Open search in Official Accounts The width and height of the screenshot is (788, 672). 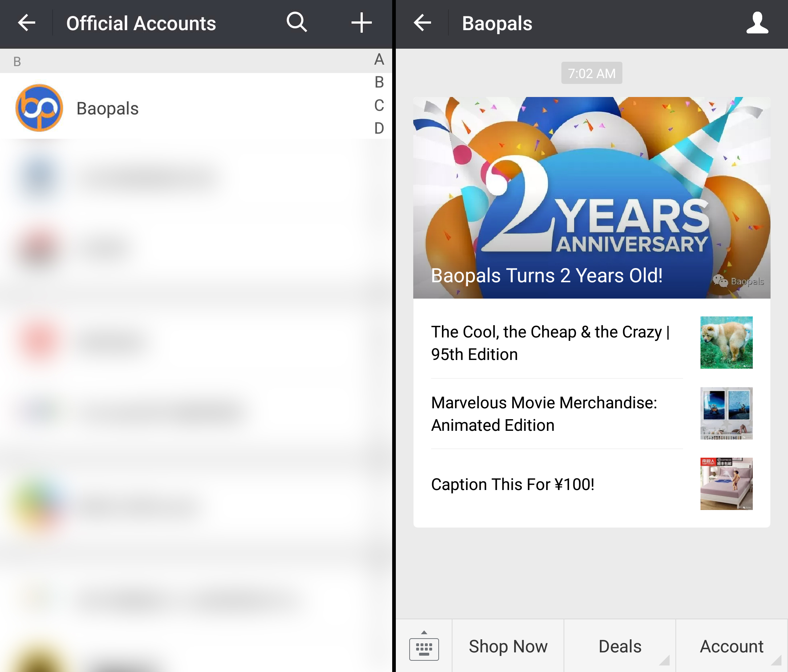[x=297, y=23]
